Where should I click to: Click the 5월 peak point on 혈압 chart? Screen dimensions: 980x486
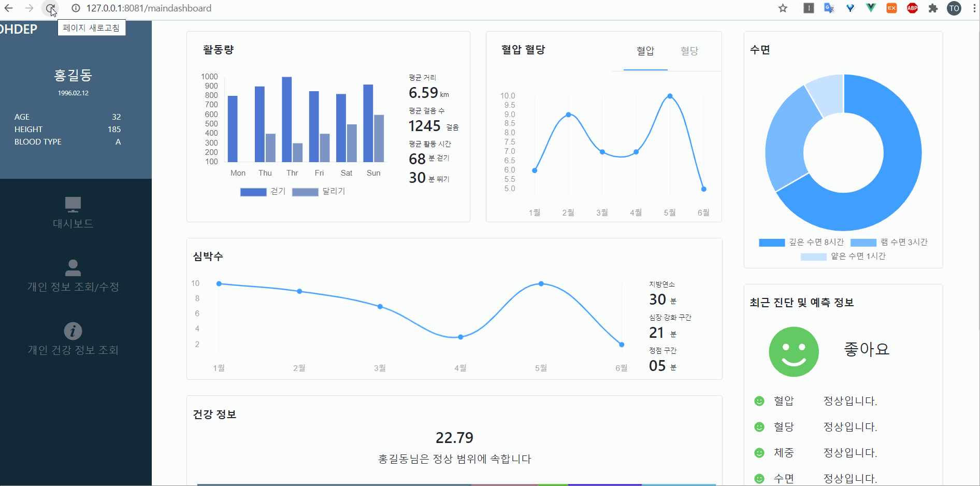point(670,96)
